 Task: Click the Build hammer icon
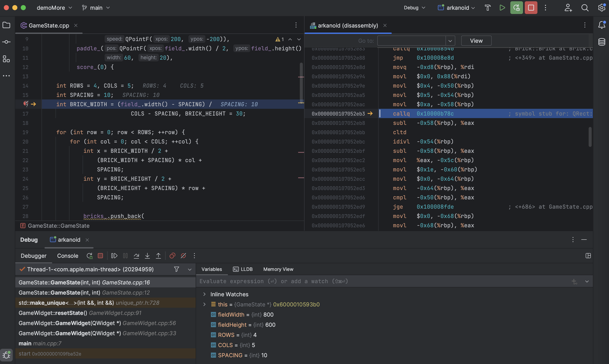(x=487, y=8)
